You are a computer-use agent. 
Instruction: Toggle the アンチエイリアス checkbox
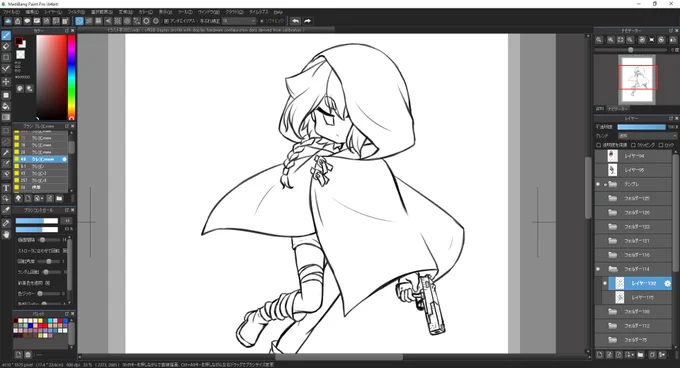167,21
